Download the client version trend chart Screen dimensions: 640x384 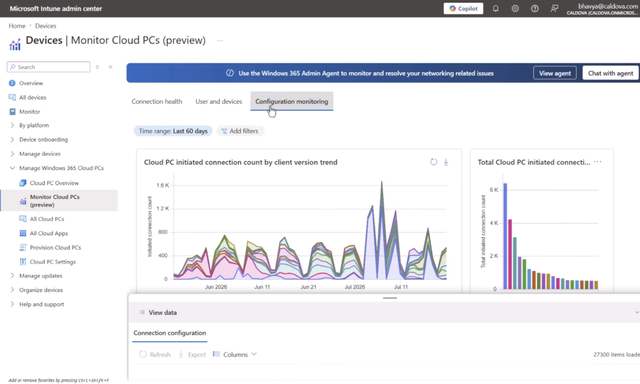tap(446, 162)
